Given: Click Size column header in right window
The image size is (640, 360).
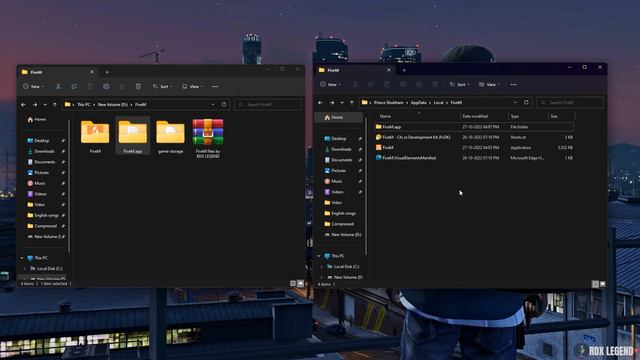Looking at the screenshot, I should point(561,116).
